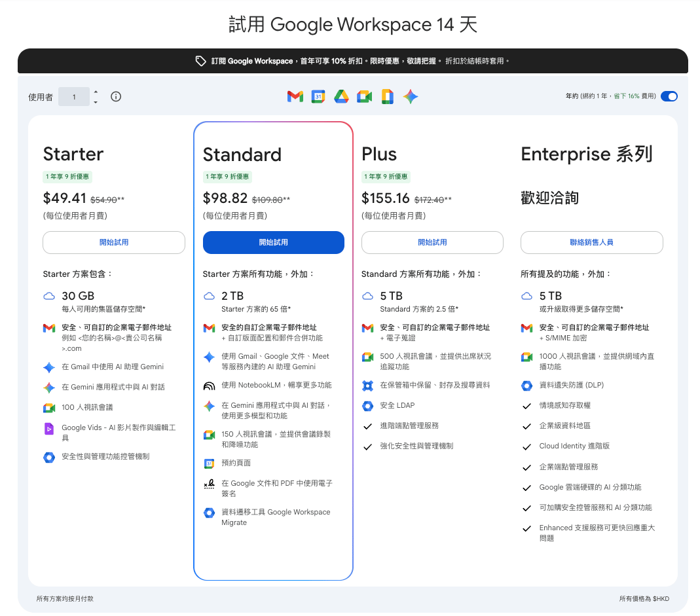Click the Google Calendar icon in the app row

point(318,96)
